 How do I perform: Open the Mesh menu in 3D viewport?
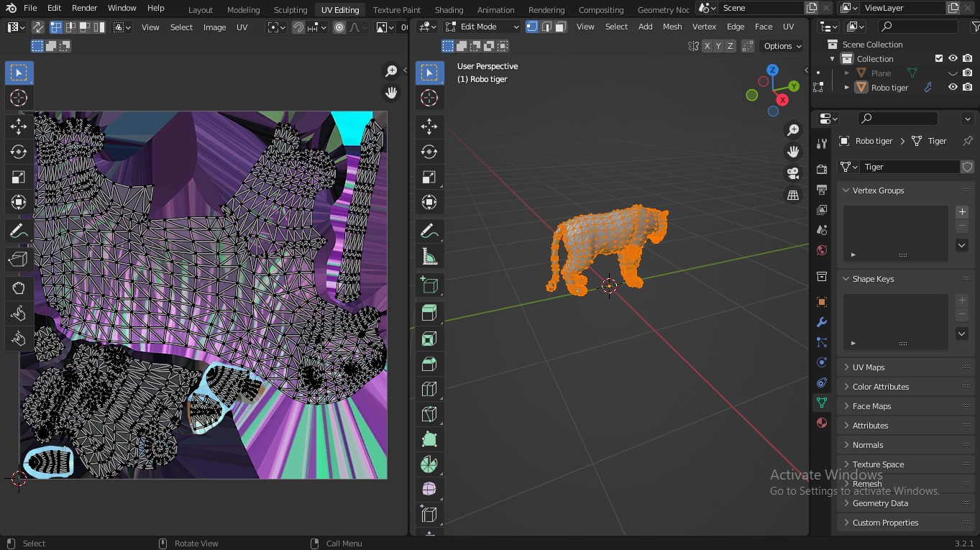tap(672, 27)
